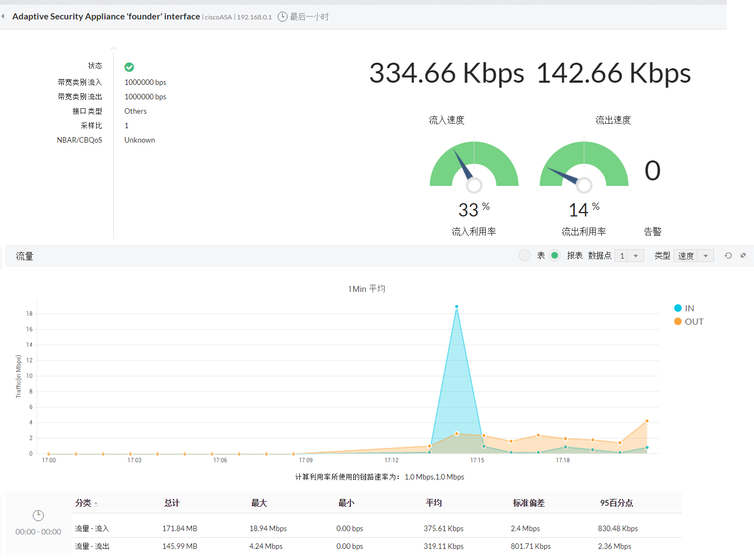This screenshot has width=754, height=560.
Task: Click the clock icon above 00:00 - 00:00
Action: click(x=38, y=516)
